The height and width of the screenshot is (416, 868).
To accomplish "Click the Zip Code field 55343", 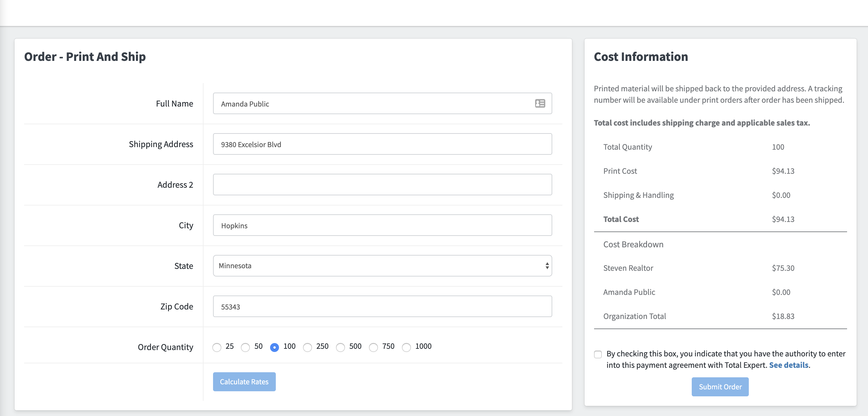I will tap(382, 306).
